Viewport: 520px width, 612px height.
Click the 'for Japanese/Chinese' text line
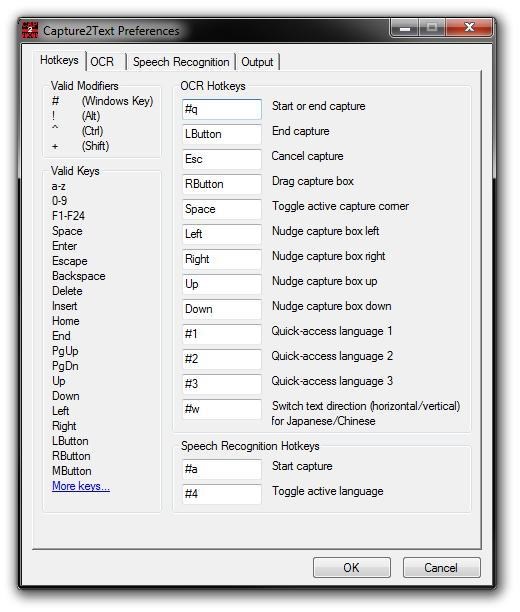pos(323,421)
